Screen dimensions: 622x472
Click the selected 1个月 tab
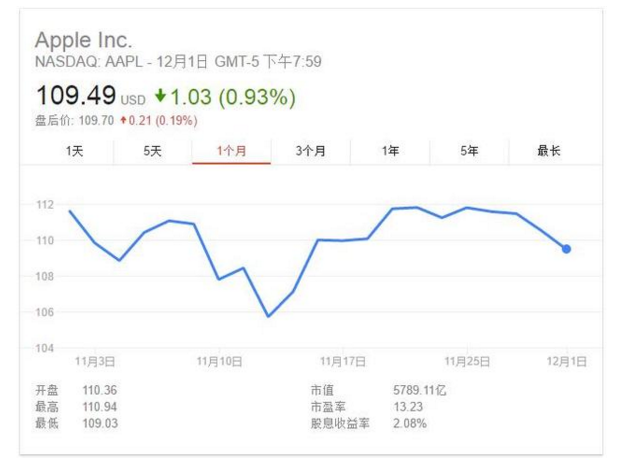point(231,150)
